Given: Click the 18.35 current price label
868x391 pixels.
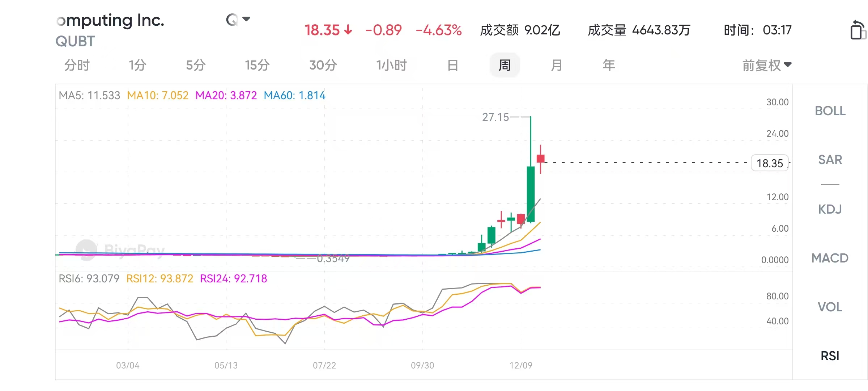Looking at the screenshot, I should pos(770,163).
